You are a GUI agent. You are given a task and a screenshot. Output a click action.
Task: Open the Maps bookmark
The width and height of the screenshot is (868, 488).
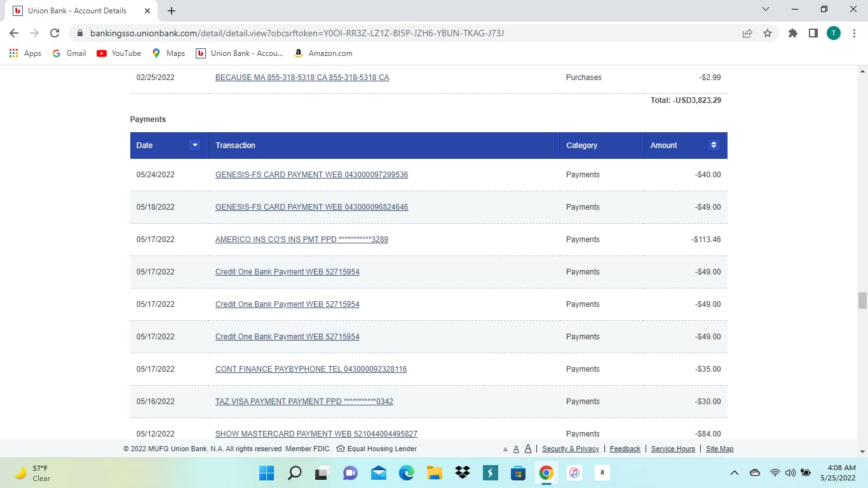[168, 53]
